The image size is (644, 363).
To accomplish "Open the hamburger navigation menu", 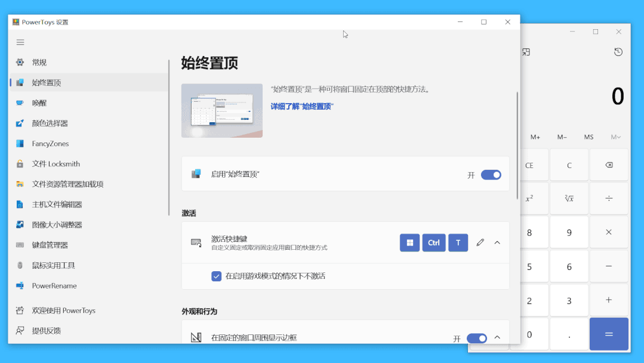I will (20, 42).
